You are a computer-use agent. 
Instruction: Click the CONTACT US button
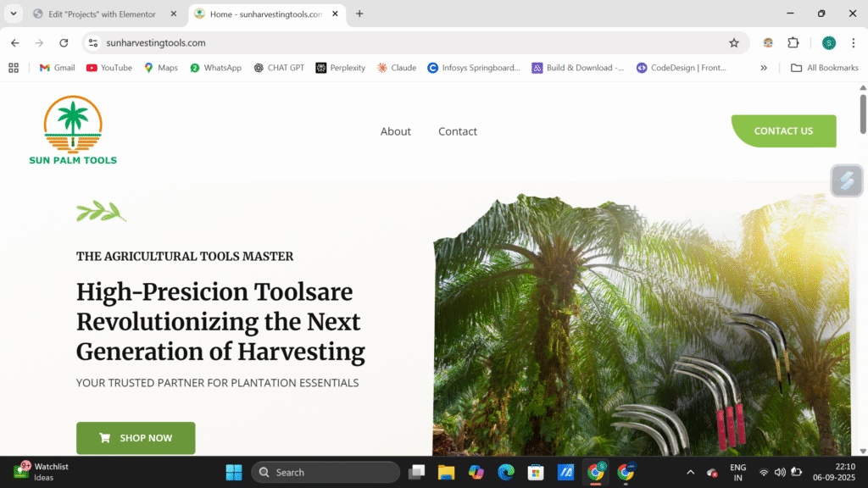click(783, 131)
